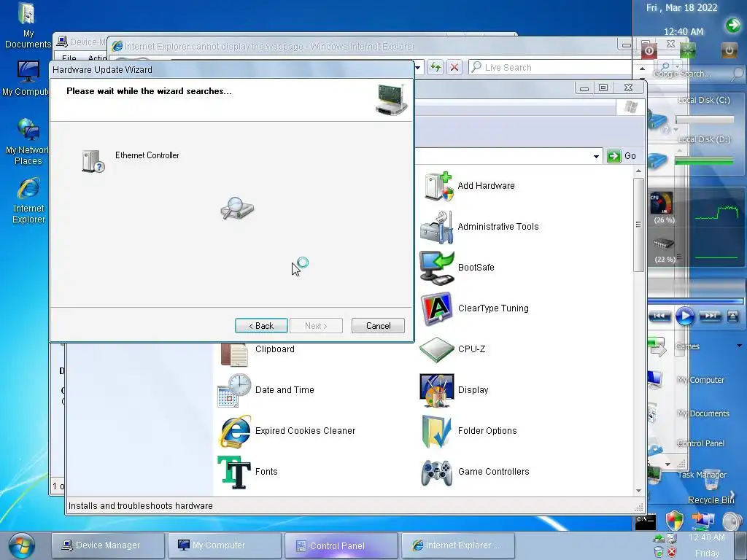Click the taskbar clock showing 12:40 AM
The height and width of the screenshot is (560, 747).
[x=707, y=537]
